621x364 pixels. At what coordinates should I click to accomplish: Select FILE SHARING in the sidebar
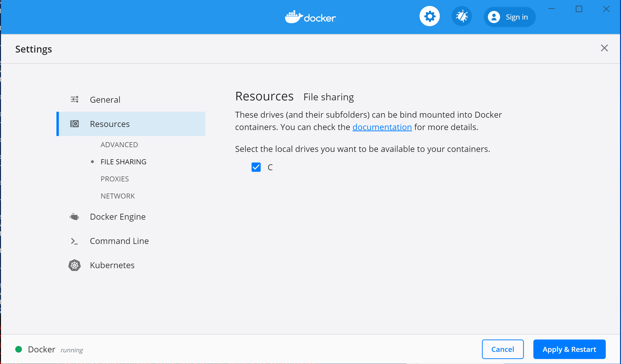[x=123, y=161]
